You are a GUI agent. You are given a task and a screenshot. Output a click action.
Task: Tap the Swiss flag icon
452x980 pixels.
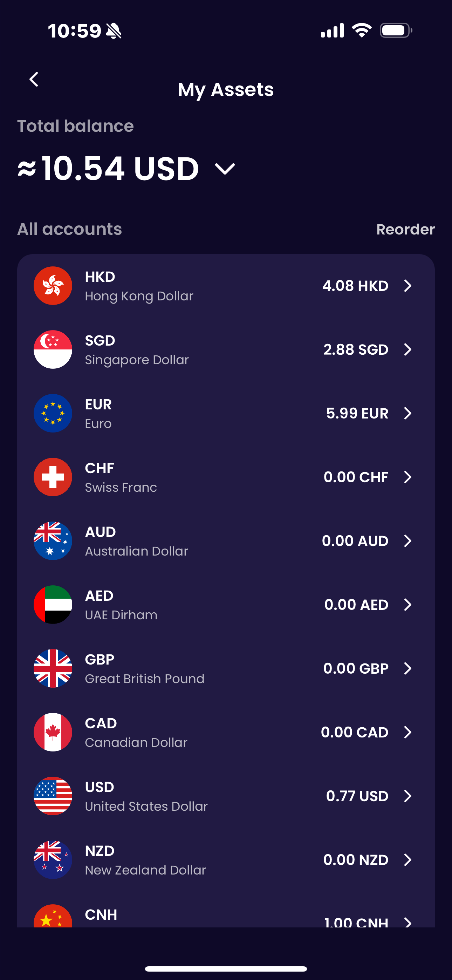pos(53,477)
